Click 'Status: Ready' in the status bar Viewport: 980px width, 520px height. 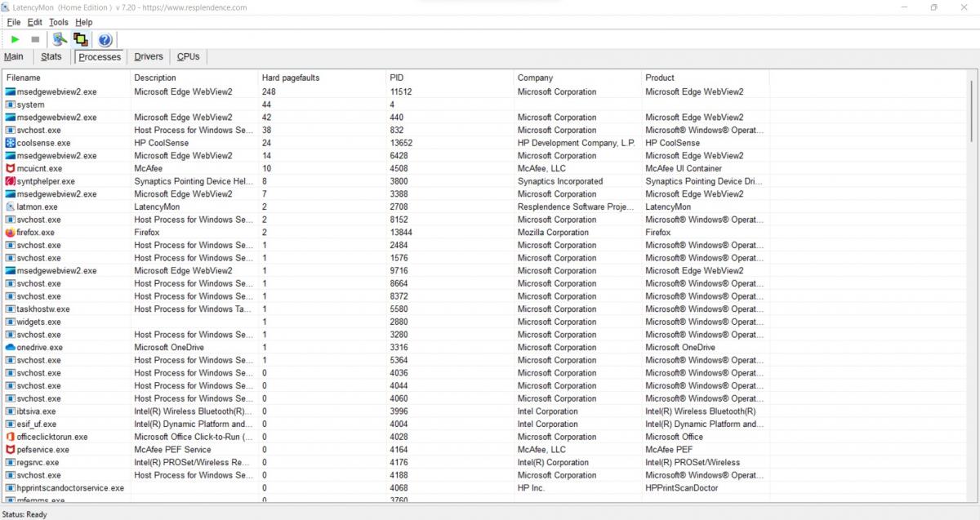[x=25, y=514]
